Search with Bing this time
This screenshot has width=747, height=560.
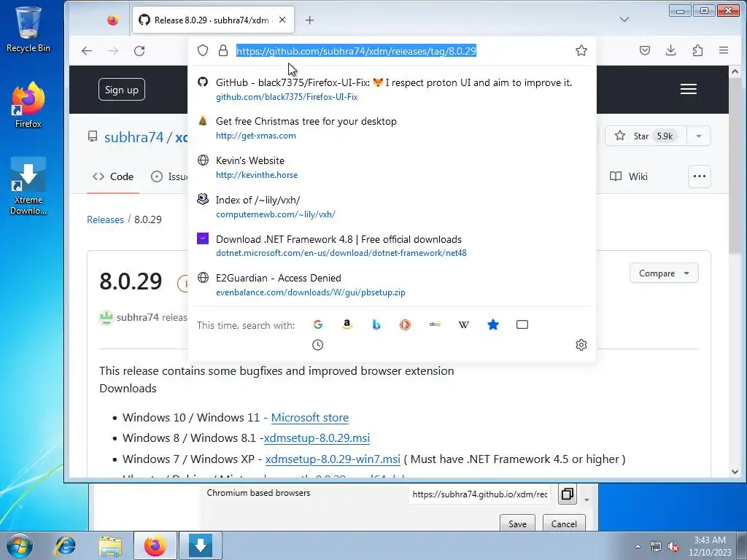[376, 324]
